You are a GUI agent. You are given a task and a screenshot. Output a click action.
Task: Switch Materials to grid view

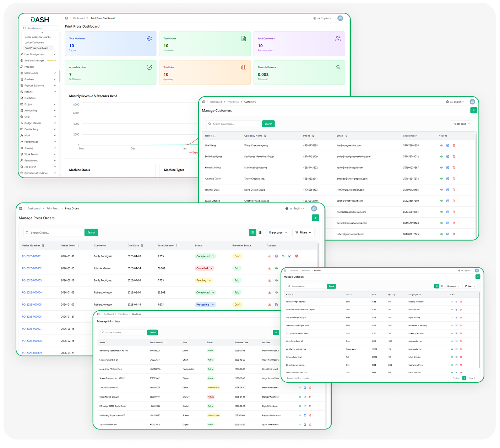pos(441,286)
